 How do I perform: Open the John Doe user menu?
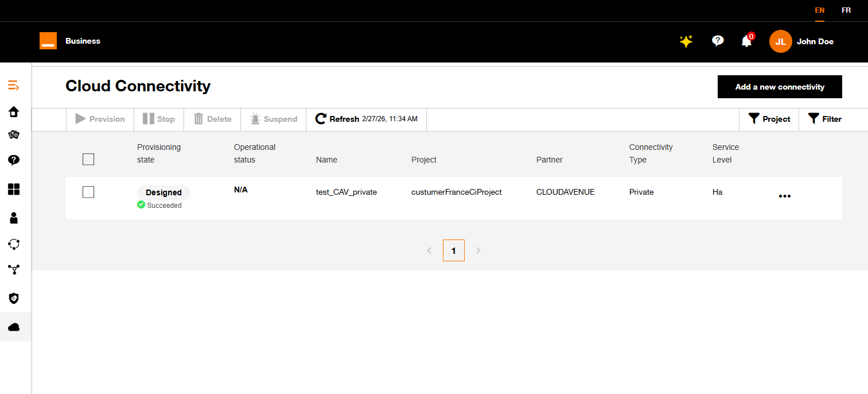pyautogui.click(x=815, y=41)
